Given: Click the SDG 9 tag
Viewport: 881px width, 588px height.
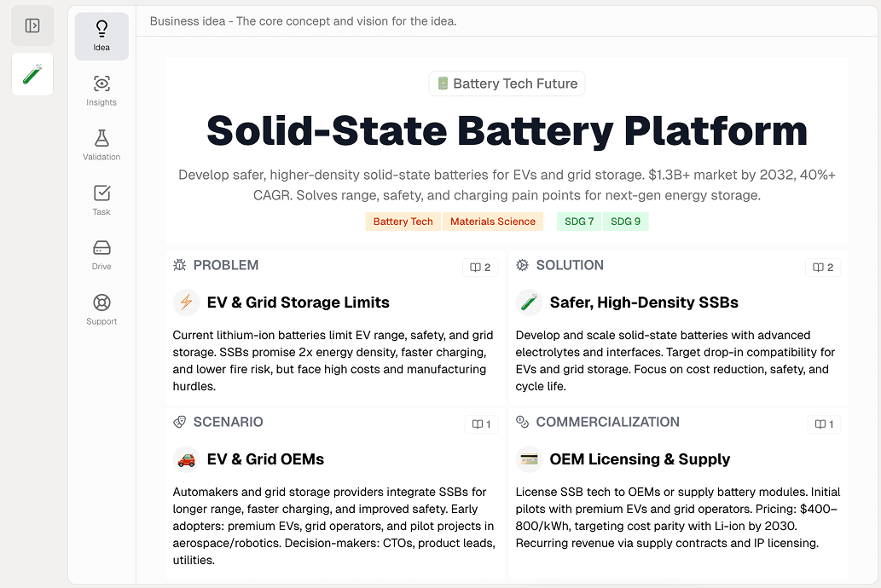Looking at the screenshot, I should [625, 222].
